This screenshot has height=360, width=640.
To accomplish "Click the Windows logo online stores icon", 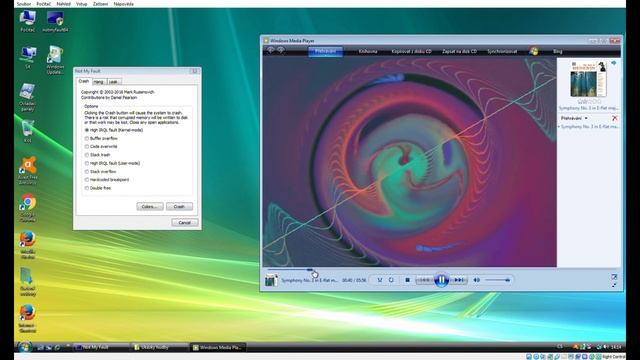I will tap(534, 51).
